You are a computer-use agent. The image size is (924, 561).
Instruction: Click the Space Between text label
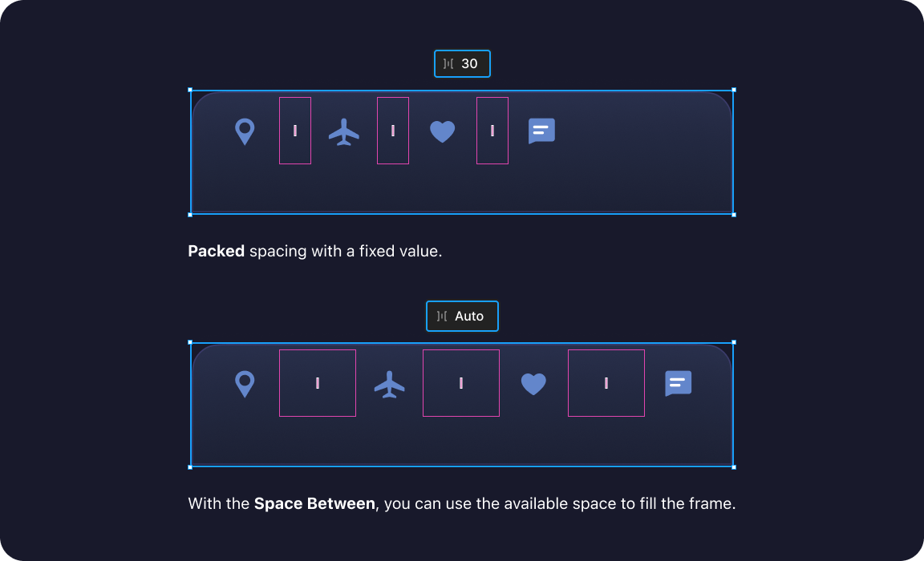coord(314,503)
